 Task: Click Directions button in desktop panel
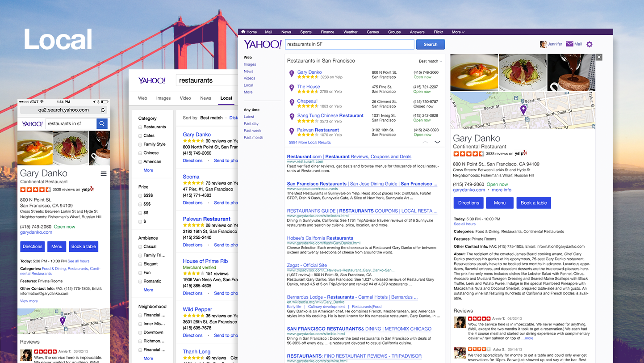[468, 203]
